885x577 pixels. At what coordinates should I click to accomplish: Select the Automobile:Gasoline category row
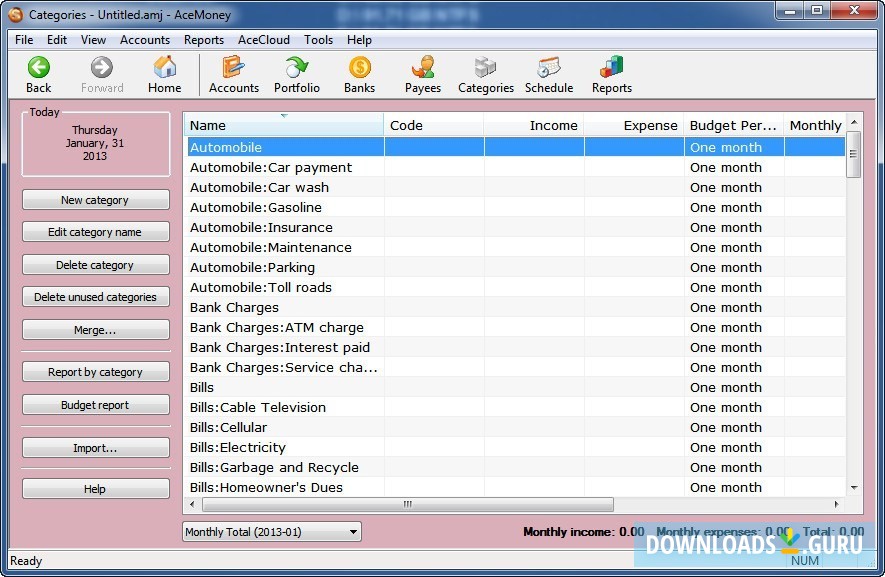pos(256,207)
